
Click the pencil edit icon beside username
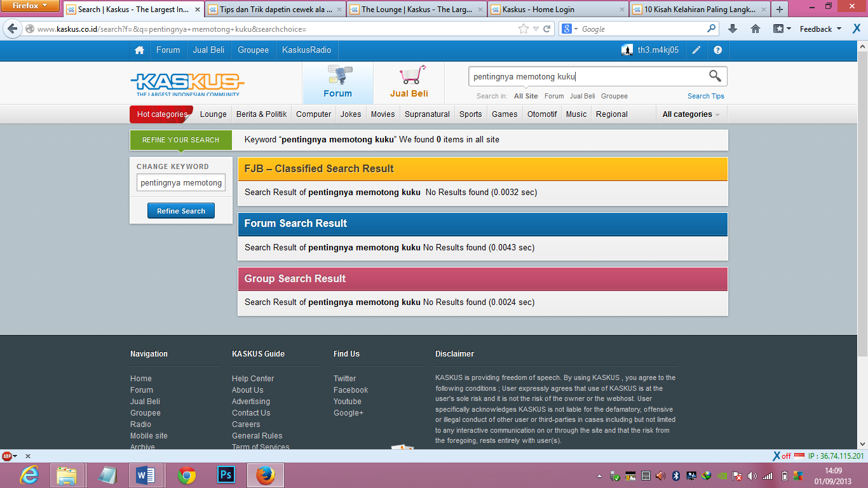(696, 50)
